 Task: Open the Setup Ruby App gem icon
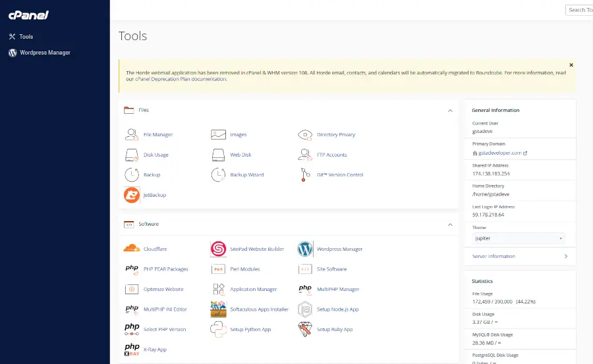(x=305, y=329)
